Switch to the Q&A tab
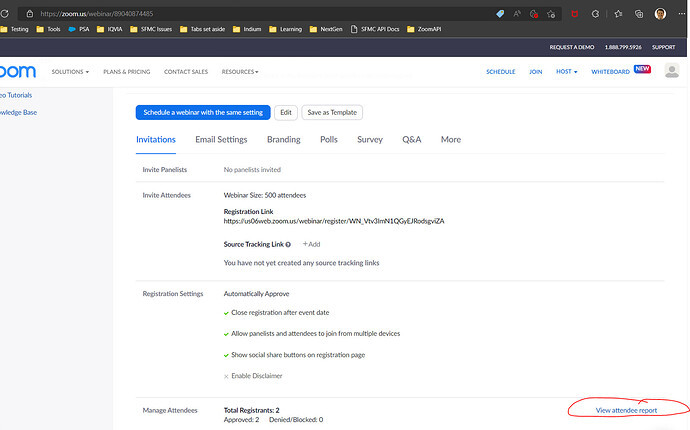690x430 pixels. coord(412,140)
